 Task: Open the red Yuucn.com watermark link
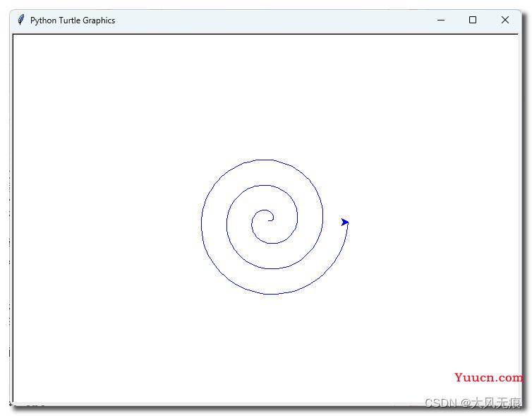[x=488, y=377]
